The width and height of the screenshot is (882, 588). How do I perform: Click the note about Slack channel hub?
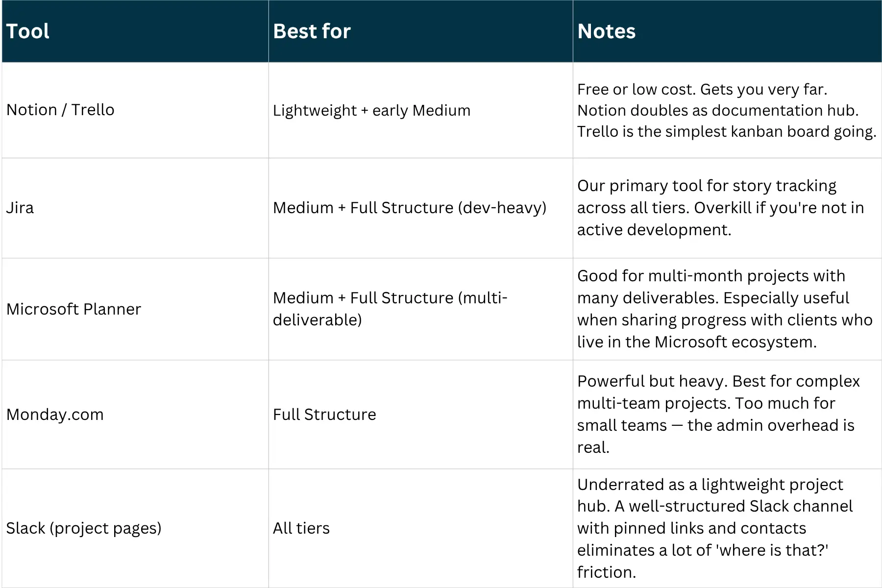pyautogui.click(x=727, y=528)
